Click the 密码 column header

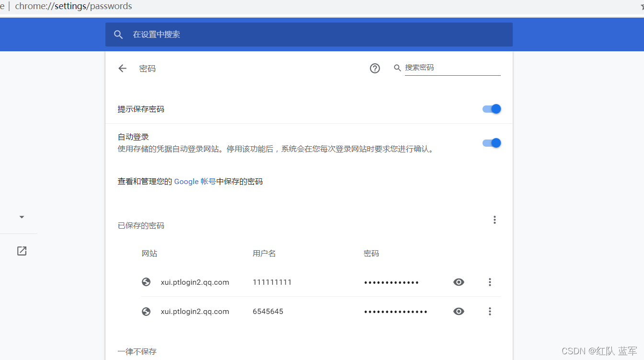point(371,253)
